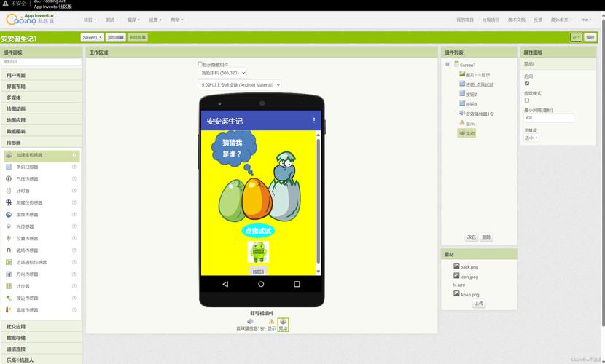This screenshot has width=605, height=364.
Task: Expand the User Interface palette category
Action: click(x=42, y=76)
